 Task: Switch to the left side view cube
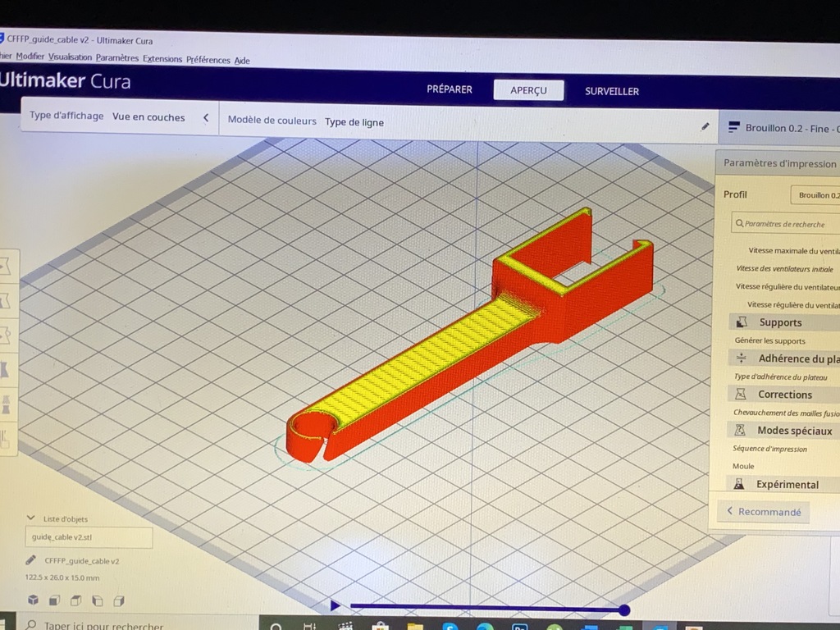point(97,600)
